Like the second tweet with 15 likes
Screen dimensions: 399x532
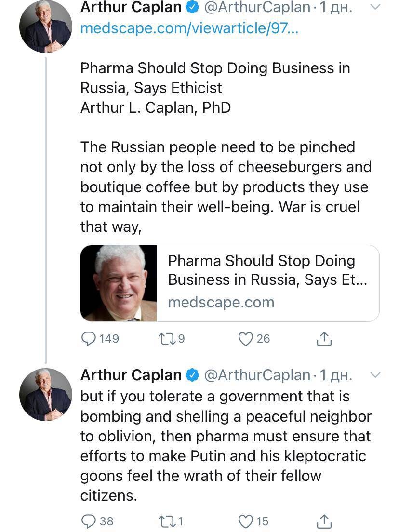(x=246, y=521)
